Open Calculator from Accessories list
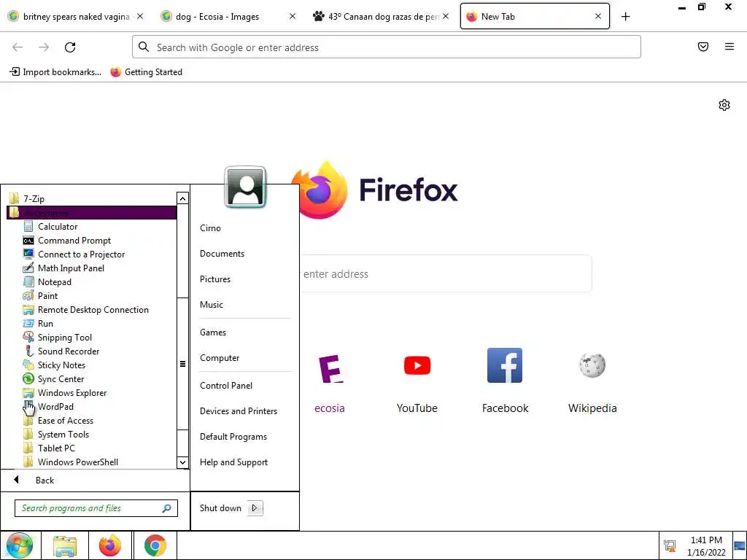The height and width of the screenshot is (560, 747). tap(57, 227)
